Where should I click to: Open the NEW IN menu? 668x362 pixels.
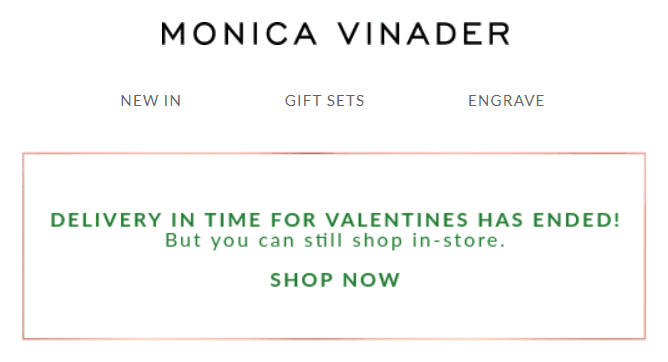[151, 101]
